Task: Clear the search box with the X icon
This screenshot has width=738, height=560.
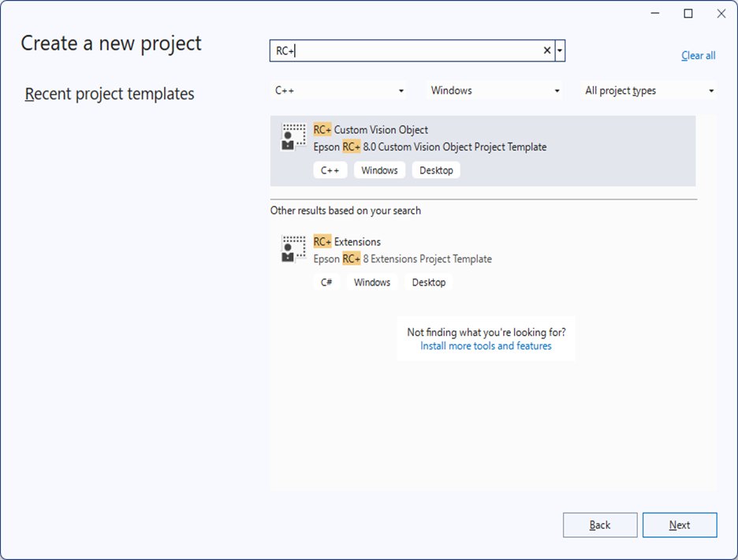Action: [x=547, y=50]
